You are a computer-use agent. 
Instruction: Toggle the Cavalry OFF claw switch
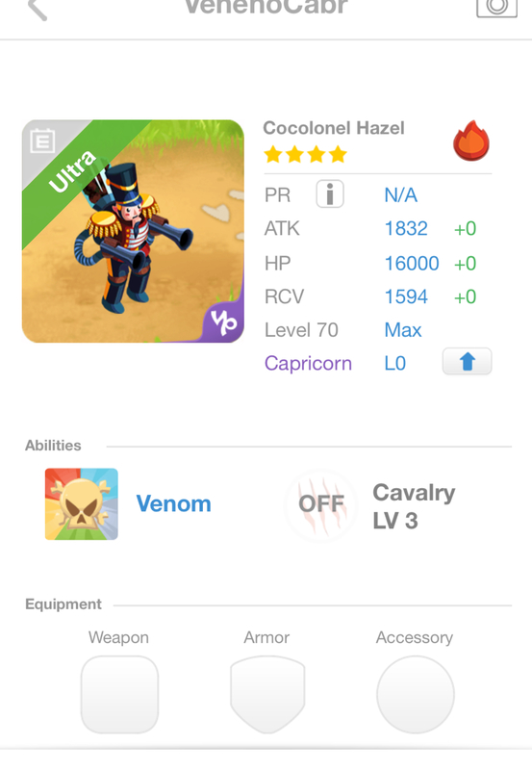pyautogui.click(x=321, y=504)
